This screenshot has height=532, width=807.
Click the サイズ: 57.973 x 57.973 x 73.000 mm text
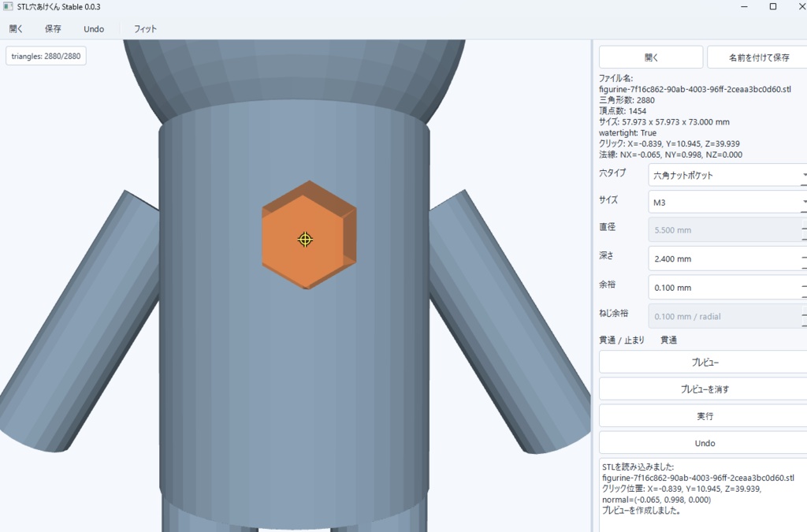pyautogui.click(x=664, y=122)
